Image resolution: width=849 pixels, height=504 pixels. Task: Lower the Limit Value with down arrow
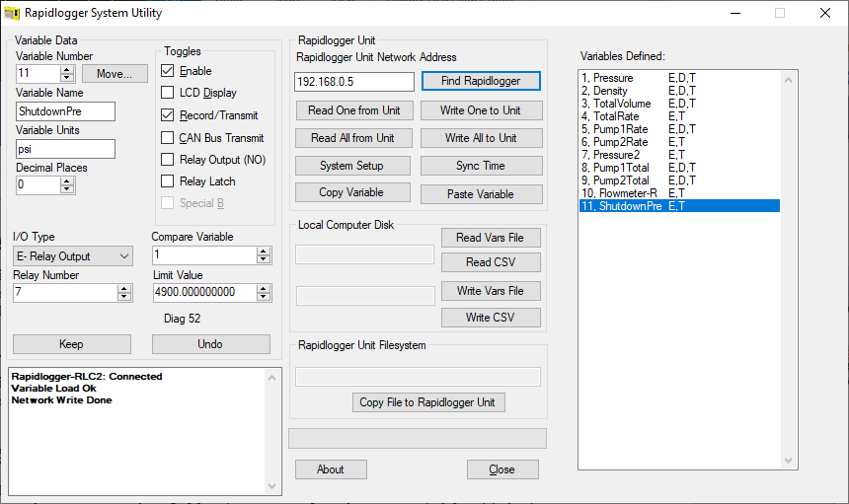coord(264,297)
